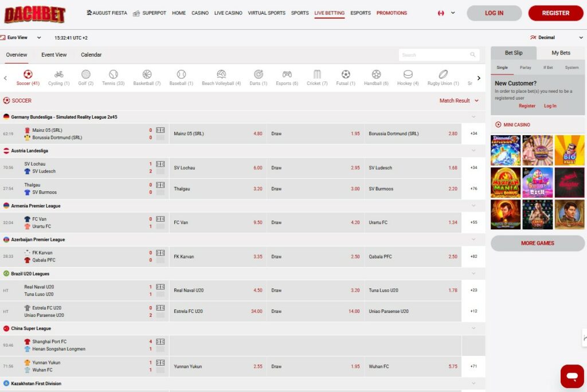This screenshot has height=392, width=587.
Task: Click the search magnifier icon
Action: point(473,54)
